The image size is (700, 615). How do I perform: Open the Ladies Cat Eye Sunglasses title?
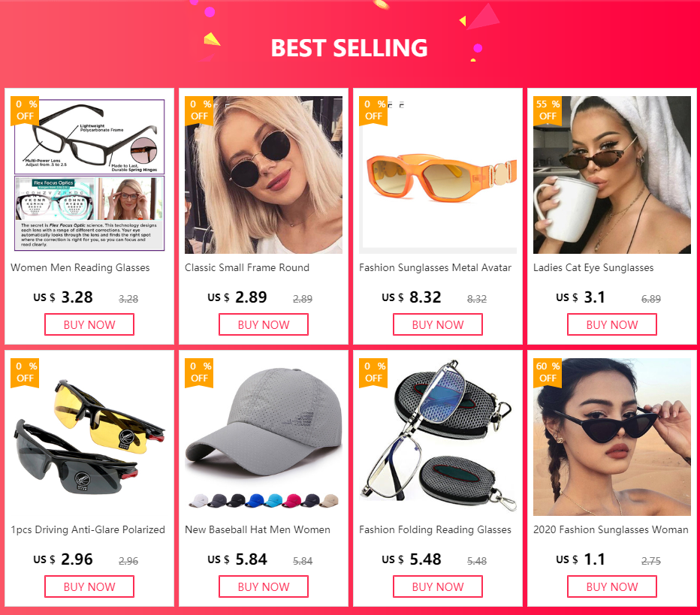tap(593, 268)
